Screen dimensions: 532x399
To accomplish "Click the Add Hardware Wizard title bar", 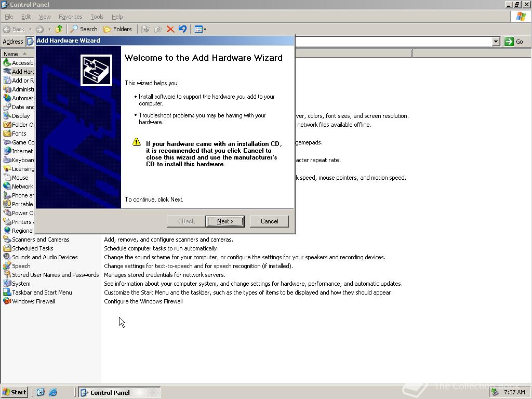I will coord(165,41).
